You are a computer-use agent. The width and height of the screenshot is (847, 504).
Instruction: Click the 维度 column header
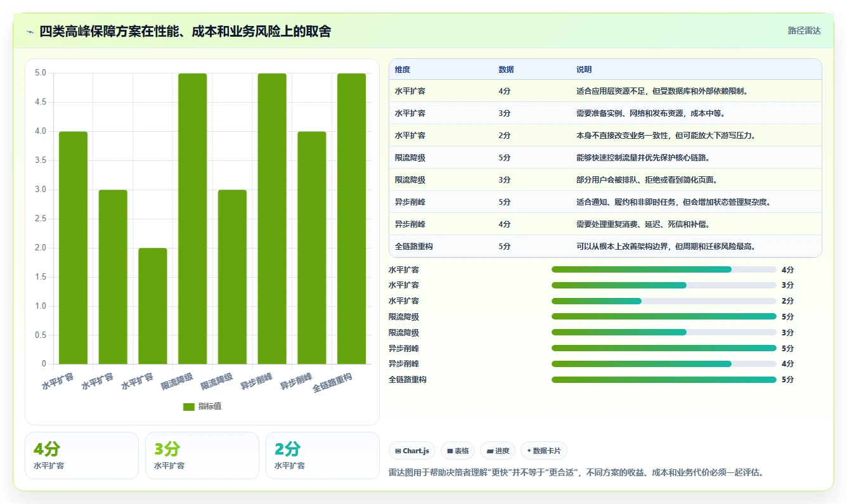[x=403, y=69]
